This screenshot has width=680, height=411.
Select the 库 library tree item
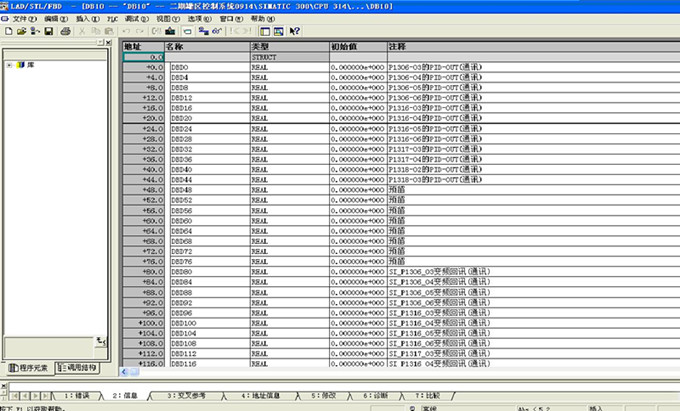31,65
